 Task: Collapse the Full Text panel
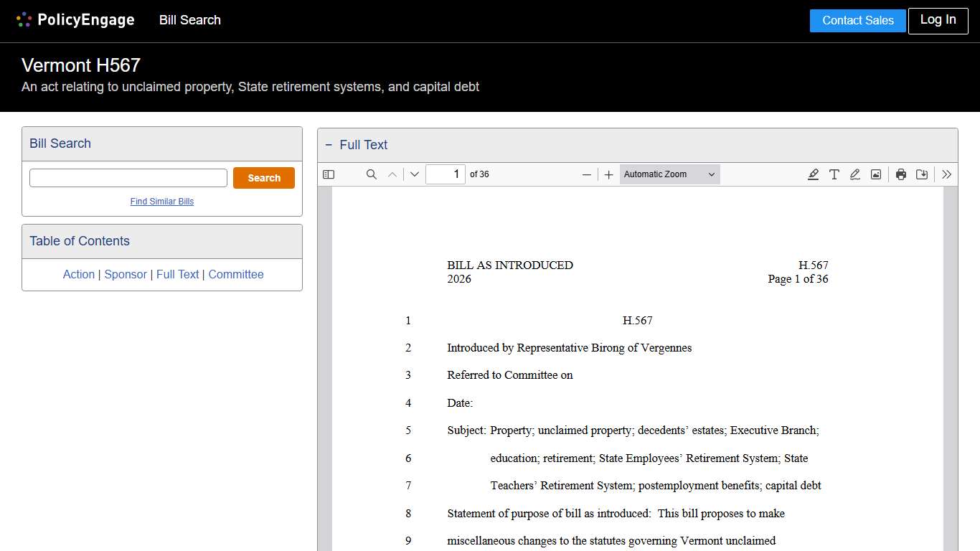[328, 144]
